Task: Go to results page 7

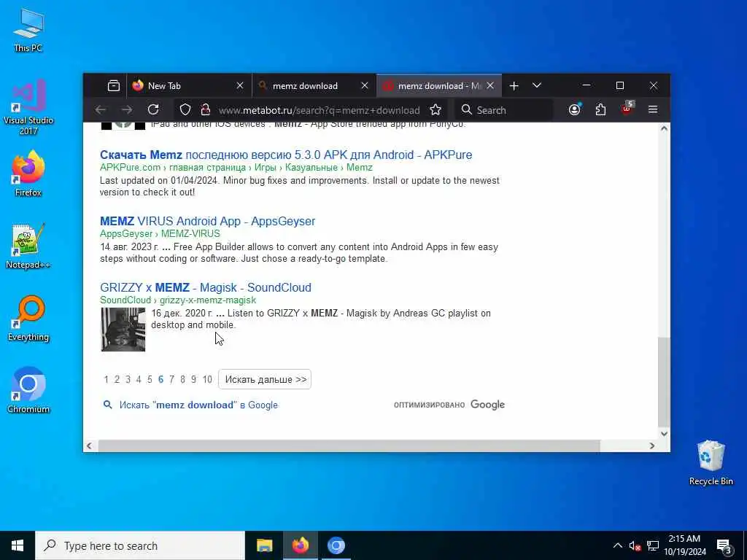Action: 171,379
